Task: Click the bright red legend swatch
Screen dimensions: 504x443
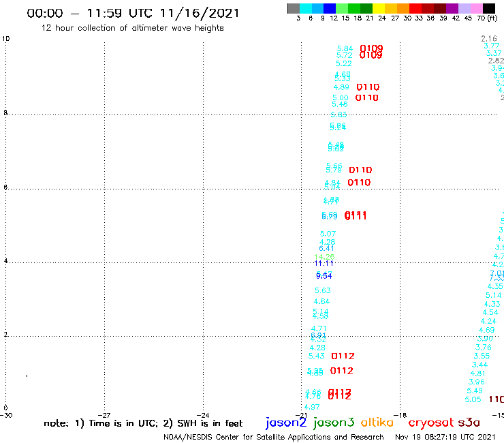Action: click(415, 8)
